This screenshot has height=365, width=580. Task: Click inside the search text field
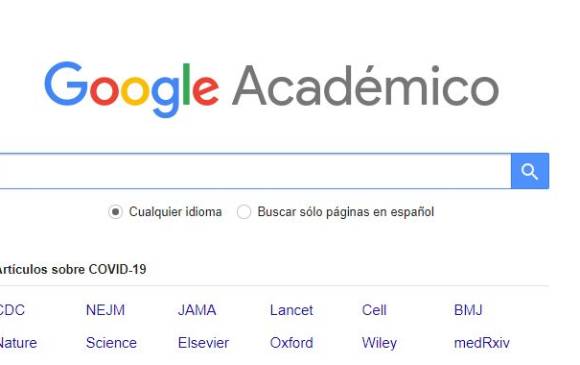pyautogui.click(x=255, y=171)
